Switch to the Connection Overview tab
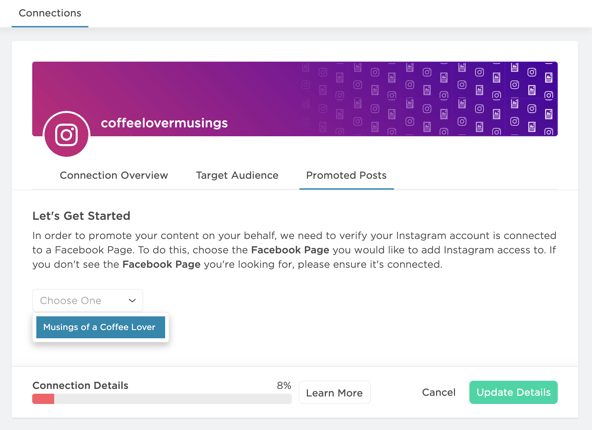592x430 pixels. point(114,175)
